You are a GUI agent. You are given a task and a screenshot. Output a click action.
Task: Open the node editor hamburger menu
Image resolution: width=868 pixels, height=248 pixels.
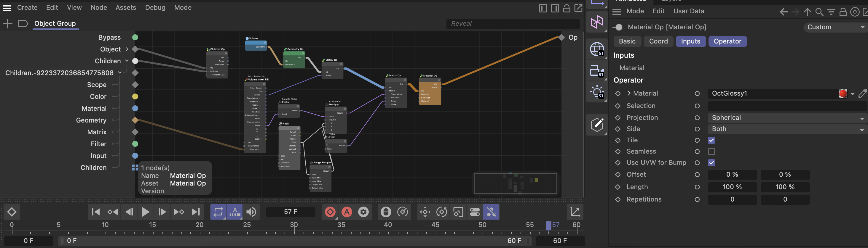[7, 8]
